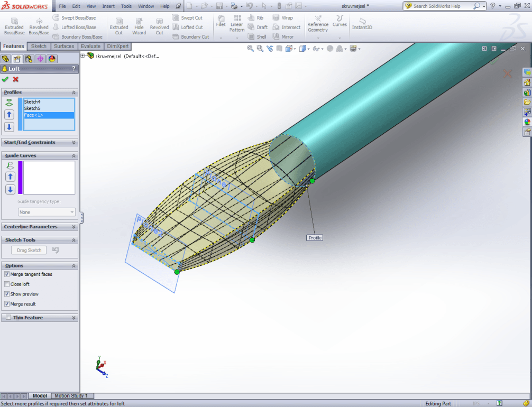Open the Hole Wizard
Screen dimensions: 532x407
pyautogui.click(x=139, y=26)
